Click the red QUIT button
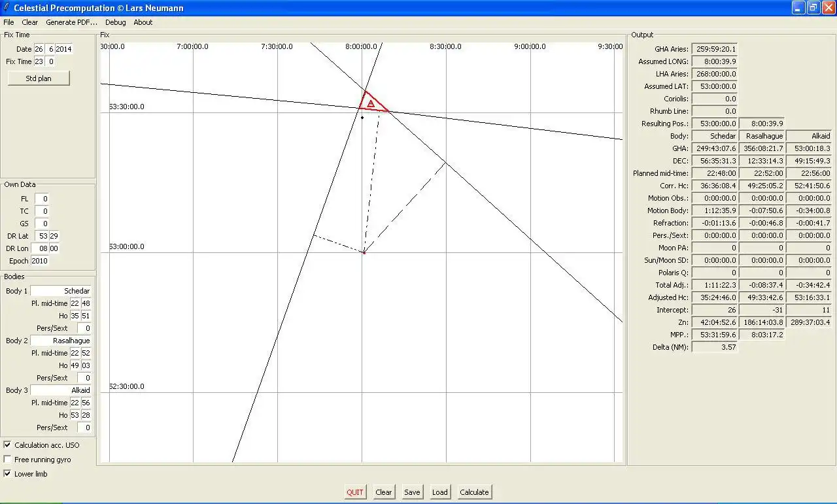 pyautogui.click(x=355, y=492)
